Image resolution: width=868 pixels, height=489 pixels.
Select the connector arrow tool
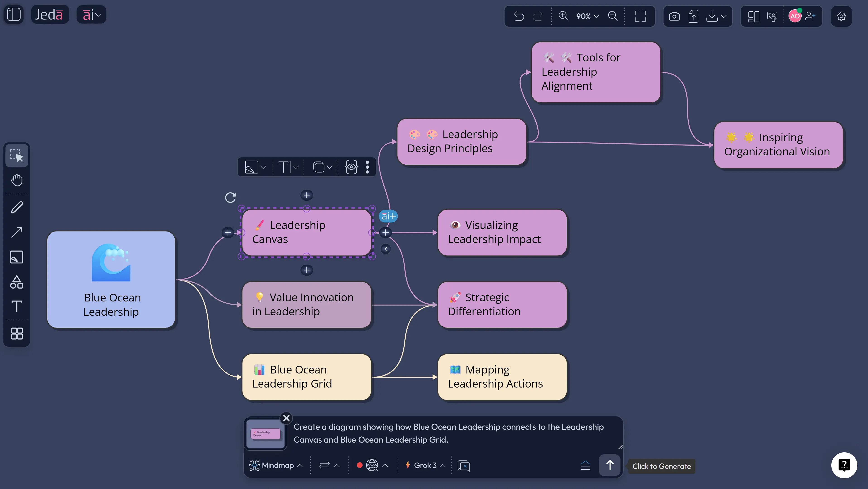(x=17, y=232)
